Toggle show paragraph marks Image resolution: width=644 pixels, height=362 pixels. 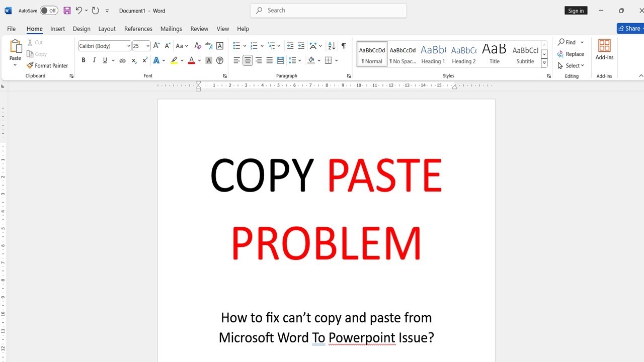[344, 46]
